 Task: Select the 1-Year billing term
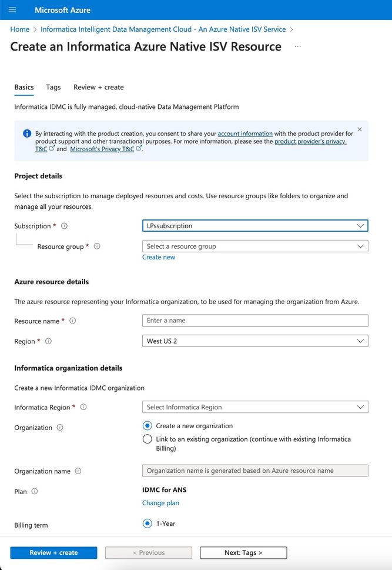(x=147, y=524)
